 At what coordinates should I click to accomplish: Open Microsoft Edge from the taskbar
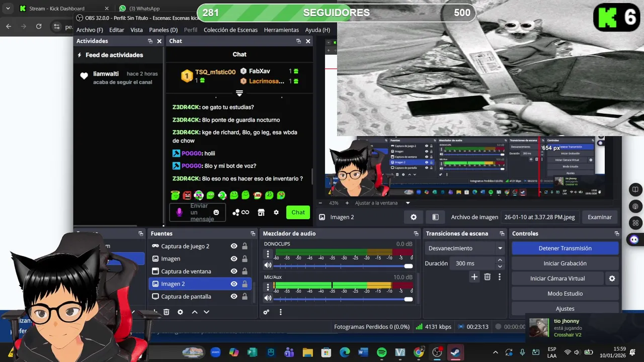pos(345,352)
